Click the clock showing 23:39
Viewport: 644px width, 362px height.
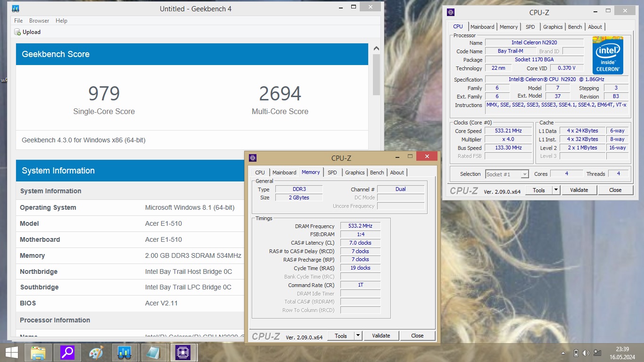click(x=622, y=349)
